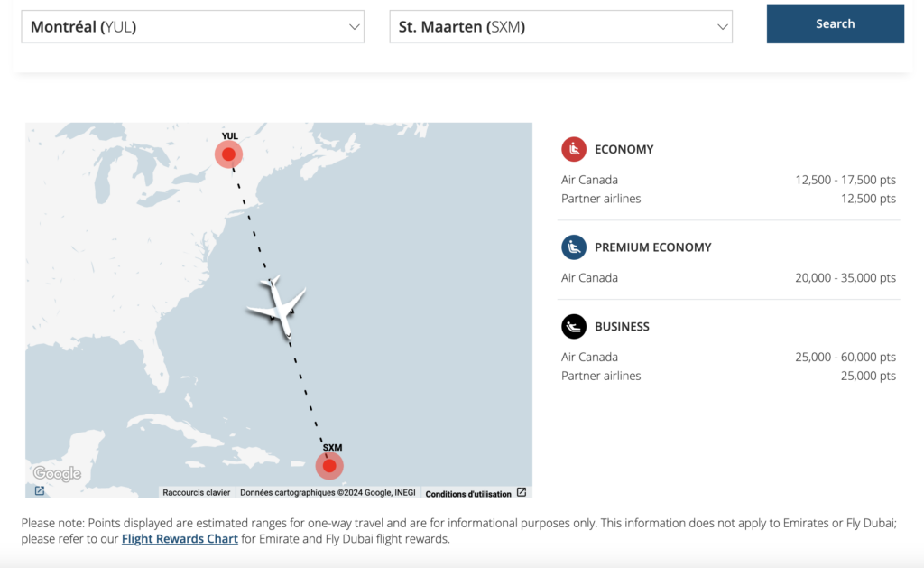This screenshot has width=924, height=568.
Task: Select the red SXM marker on map
Action: (x=329, y=466)
